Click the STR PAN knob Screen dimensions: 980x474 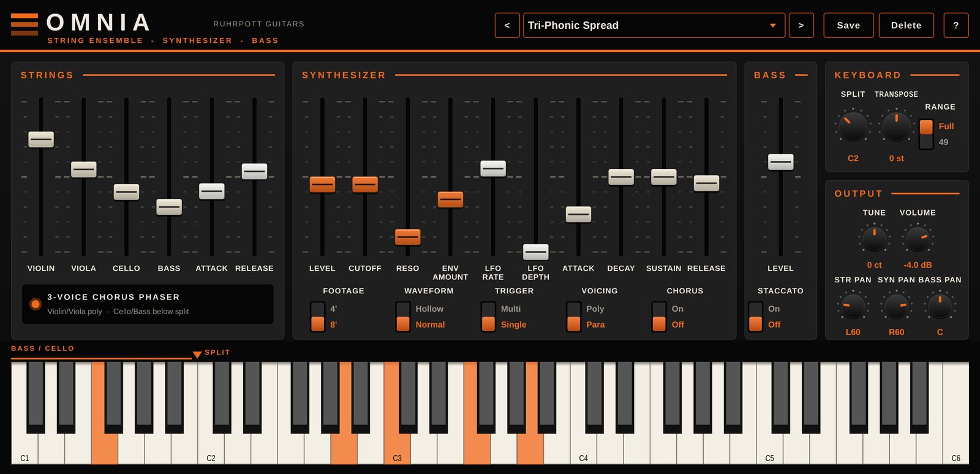[x=853, y=306]
